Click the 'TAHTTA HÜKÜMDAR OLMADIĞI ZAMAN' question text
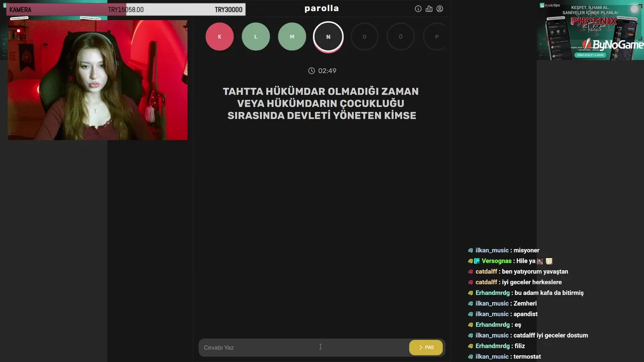The image size is (644, 362). pos(321,92)
